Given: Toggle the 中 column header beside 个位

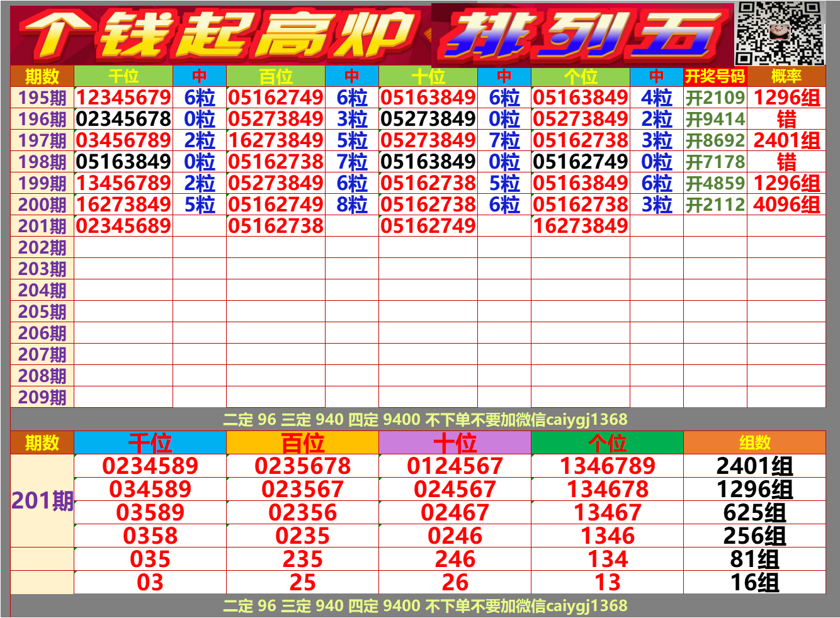Looking at the screenshot, I should [x=657, y=76].
